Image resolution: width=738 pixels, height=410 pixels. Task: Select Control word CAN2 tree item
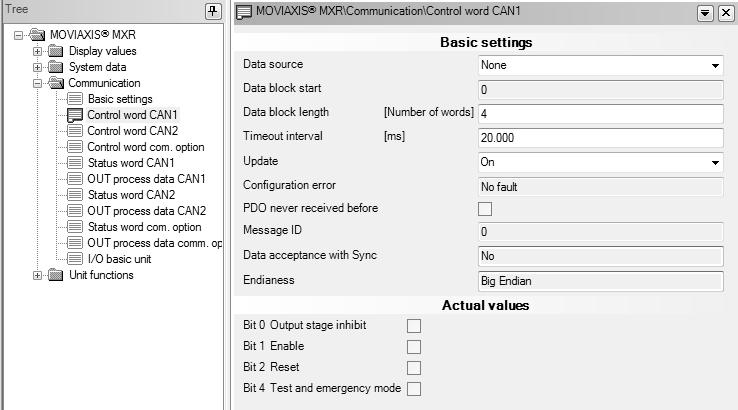pos(133,131)
